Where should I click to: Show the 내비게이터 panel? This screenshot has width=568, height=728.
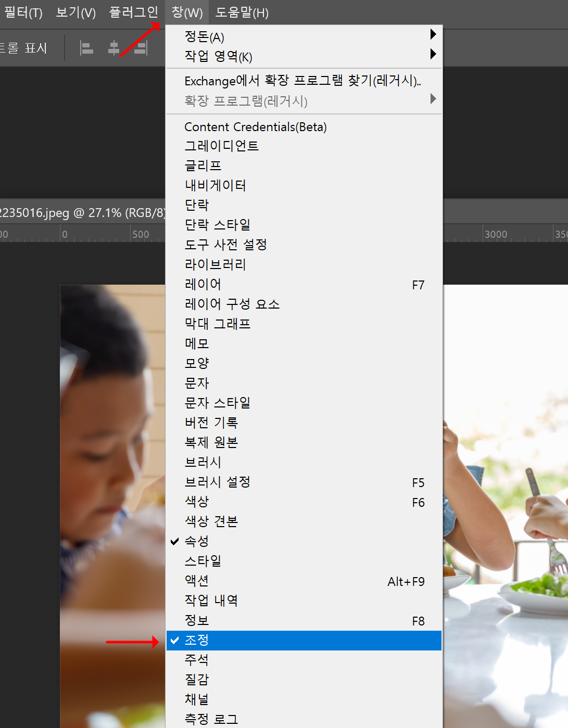tap(216, 185)
